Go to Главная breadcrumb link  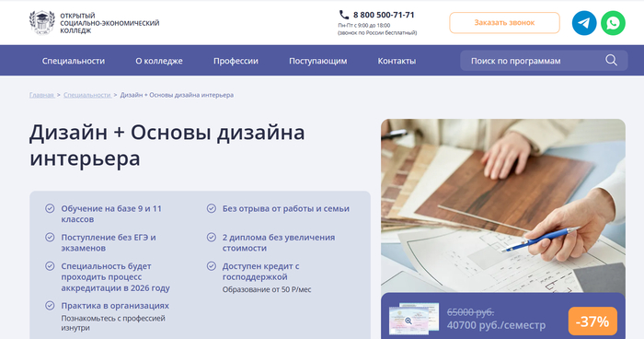pos(41,95)
